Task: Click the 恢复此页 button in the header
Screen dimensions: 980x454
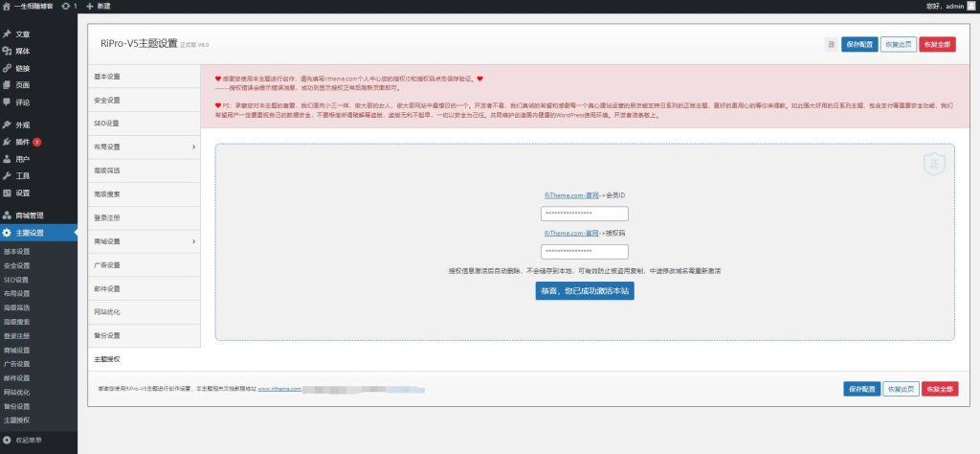Action: [x=899, y=44]
